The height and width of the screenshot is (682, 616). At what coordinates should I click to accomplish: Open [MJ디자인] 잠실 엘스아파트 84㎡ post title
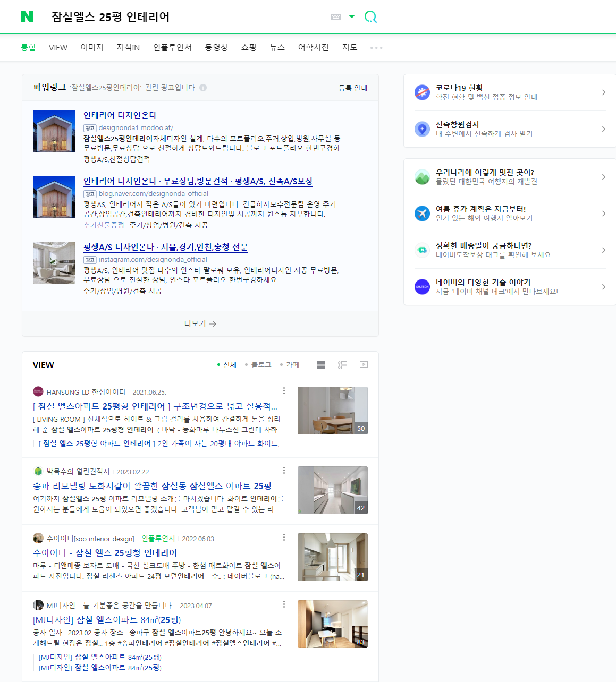(x=107, y=620)
